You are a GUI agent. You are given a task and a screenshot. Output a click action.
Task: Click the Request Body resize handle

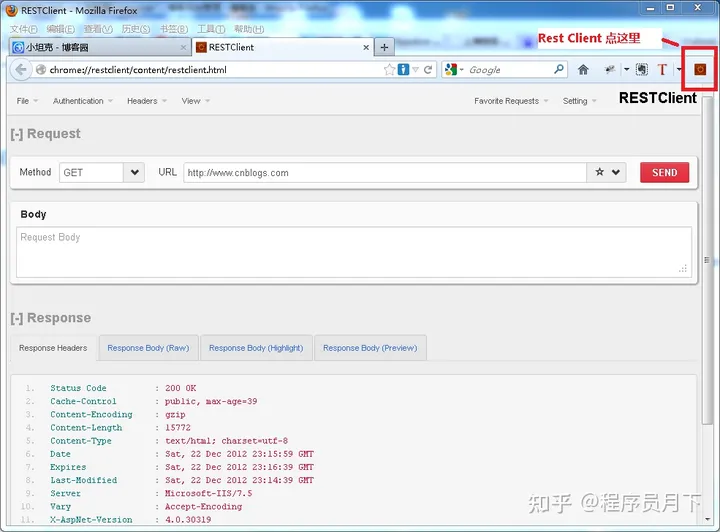coord(683,269)
